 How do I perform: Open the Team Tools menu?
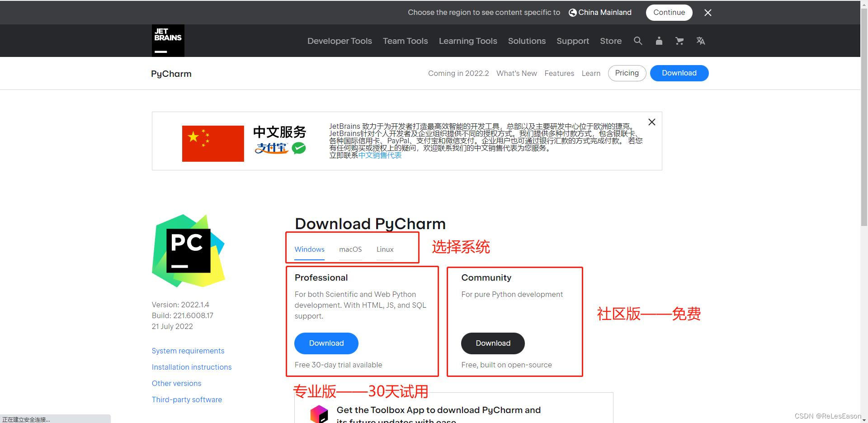(406, 41)
